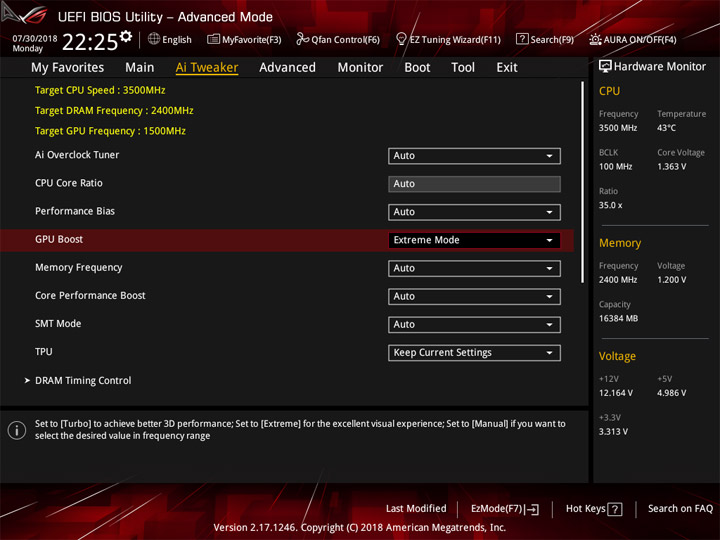Select Memory Frequency label
The image size is (720, 540).
pyautogui.click(x=79, y=267)
